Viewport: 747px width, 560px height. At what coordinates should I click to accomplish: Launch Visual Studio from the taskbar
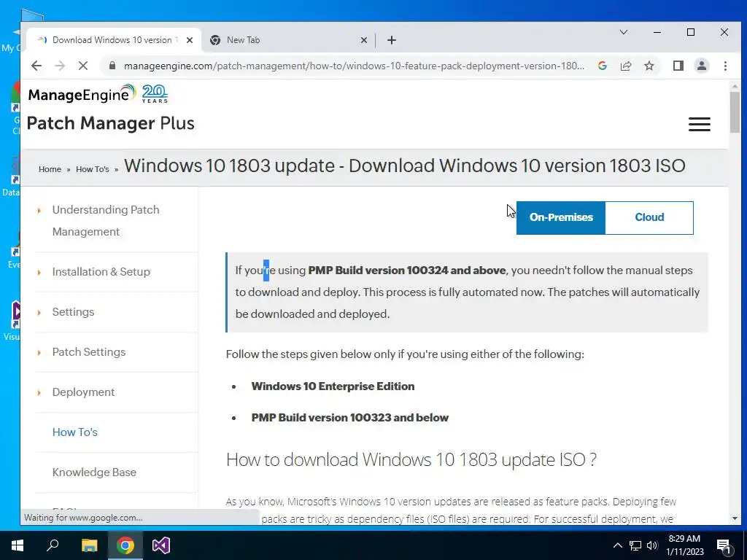click(x=161, y=545)
